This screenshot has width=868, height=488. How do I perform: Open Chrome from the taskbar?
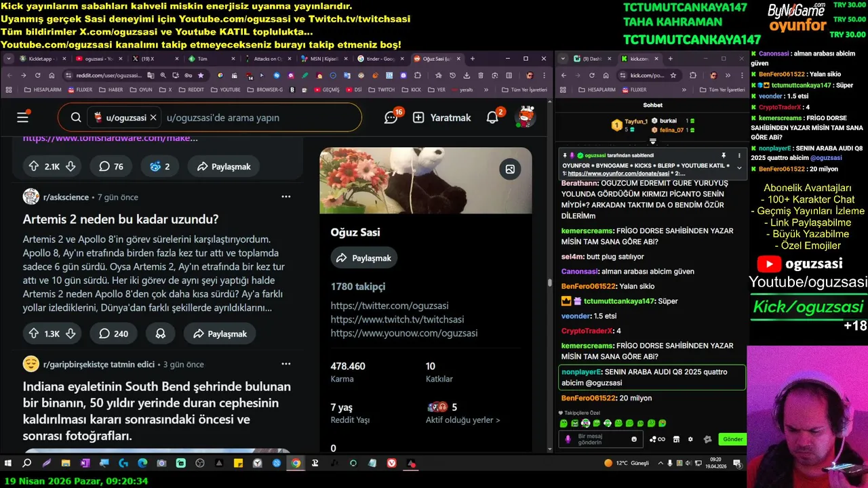coord(296,464)
